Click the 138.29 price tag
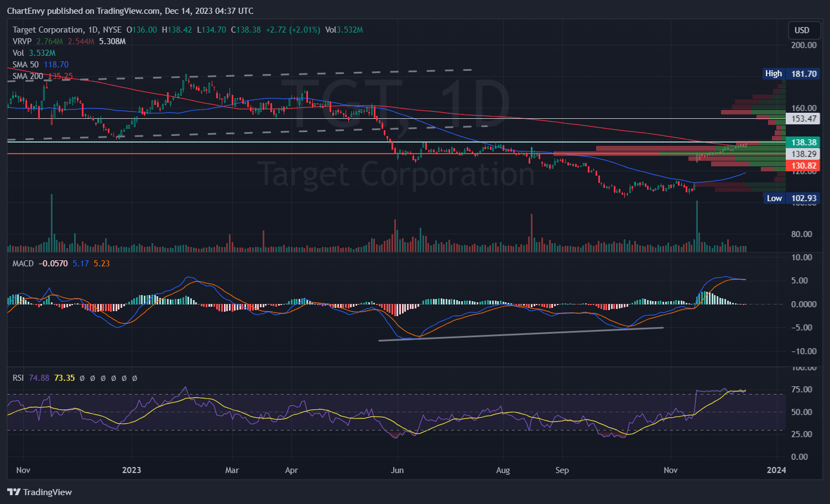 point(803,154)
